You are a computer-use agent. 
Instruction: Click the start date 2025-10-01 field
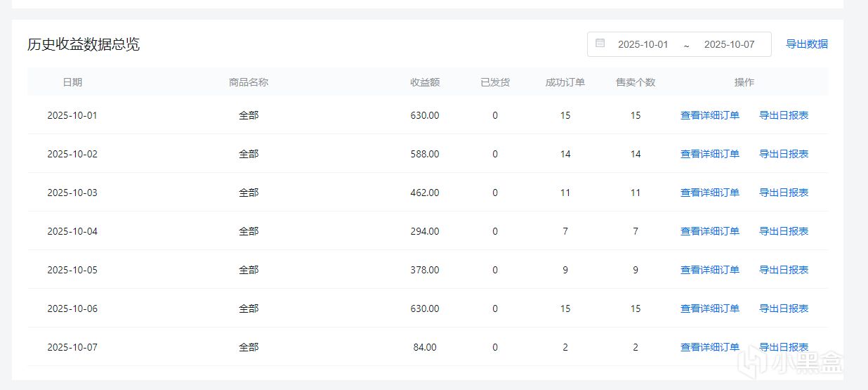click(x=643, y=44)
